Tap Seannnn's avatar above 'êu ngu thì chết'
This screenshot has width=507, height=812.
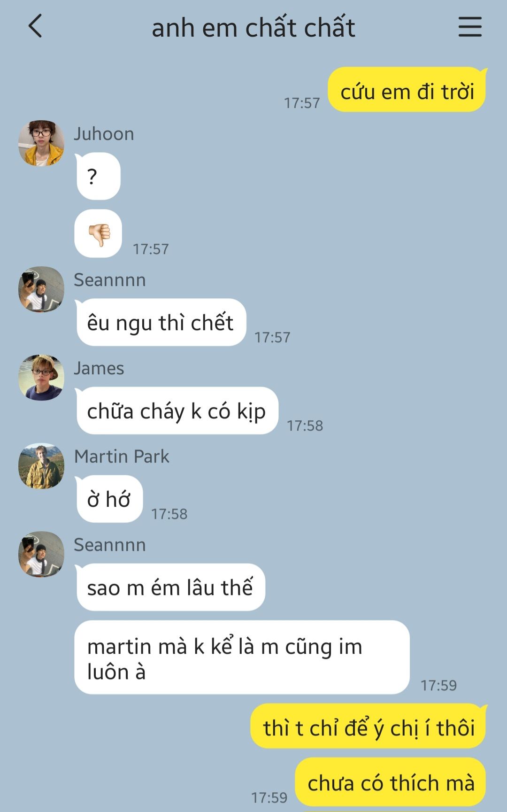click(x=41, y=289)
